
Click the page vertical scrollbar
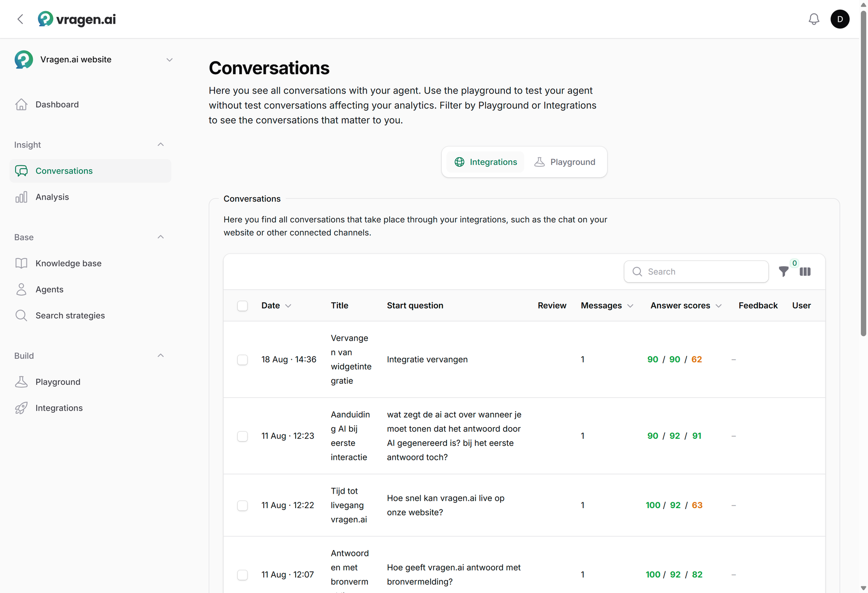(x=863, y=174)
